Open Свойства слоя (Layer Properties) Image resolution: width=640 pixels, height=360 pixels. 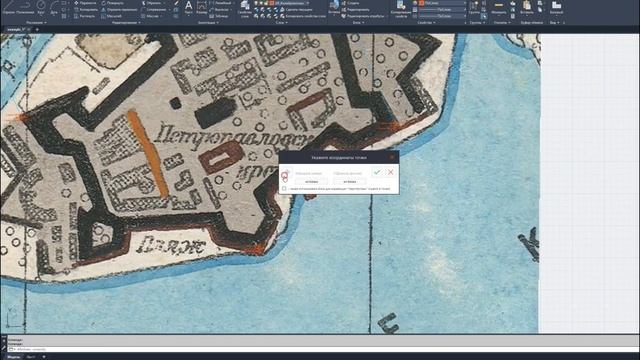point(245,9)
